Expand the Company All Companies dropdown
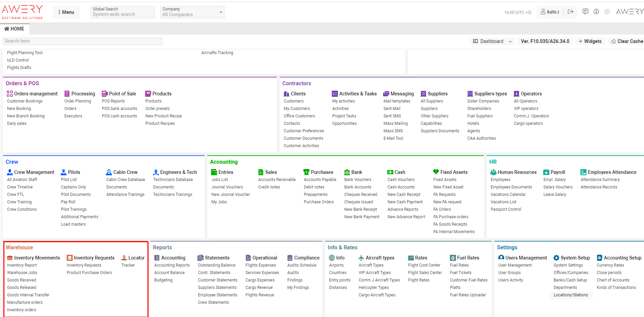644x317 pixels. (192, 12)
